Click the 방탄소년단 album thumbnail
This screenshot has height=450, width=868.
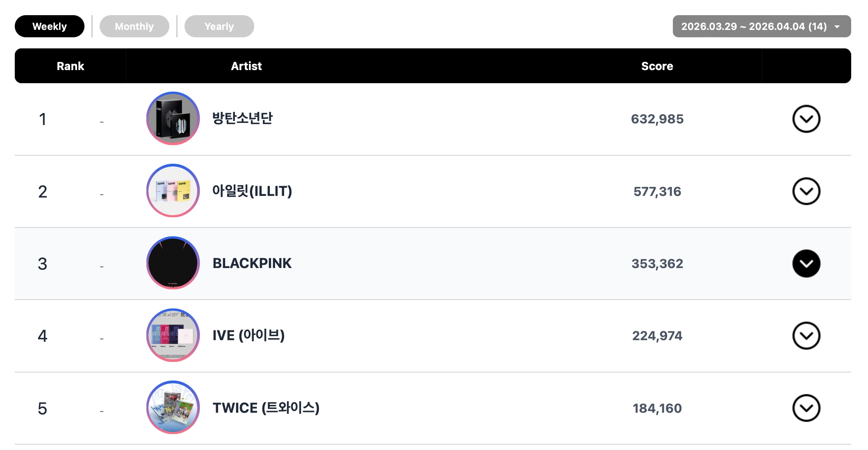(173, 118)
